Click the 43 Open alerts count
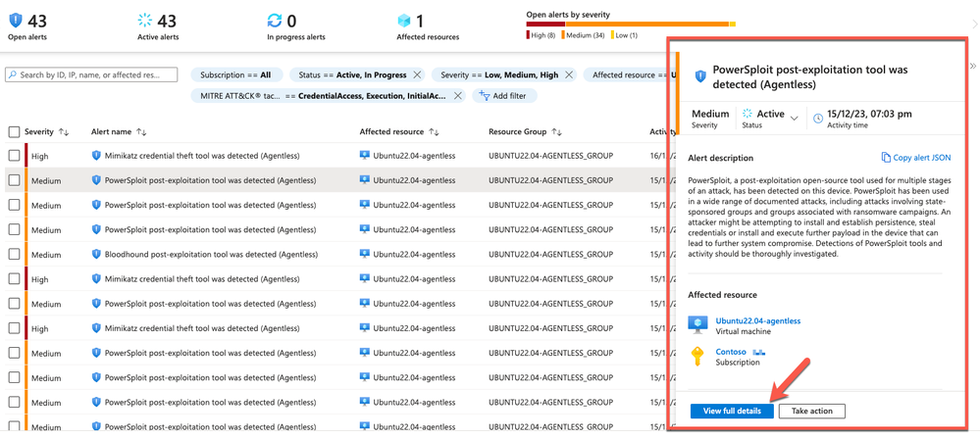This screenshot has width=980, height=439. click(37, 22)
